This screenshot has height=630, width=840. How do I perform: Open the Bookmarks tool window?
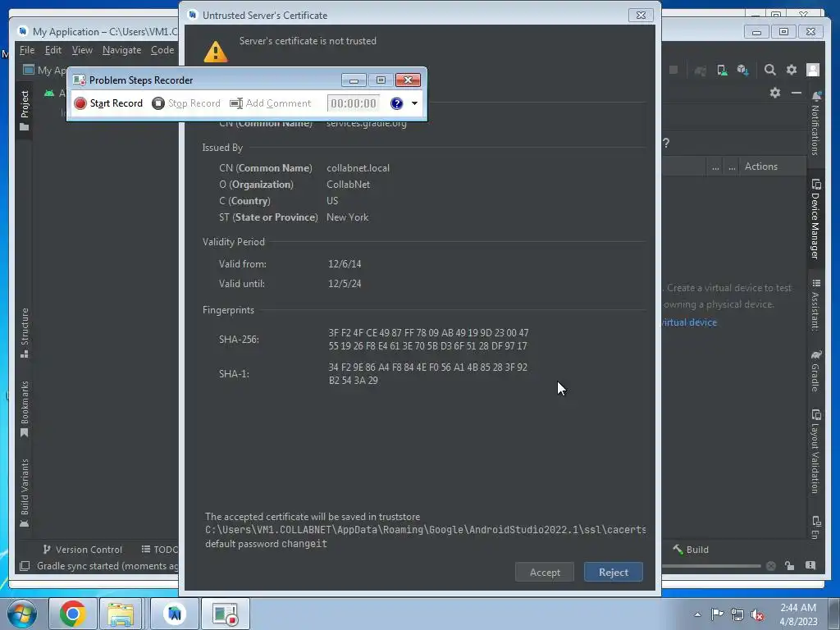point(24,409)
